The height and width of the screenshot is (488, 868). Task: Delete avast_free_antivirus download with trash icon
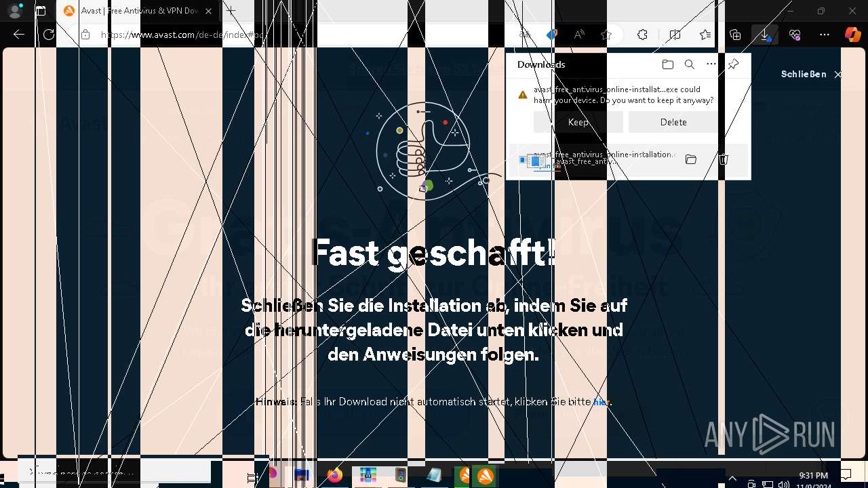click(x=724, y=160)
